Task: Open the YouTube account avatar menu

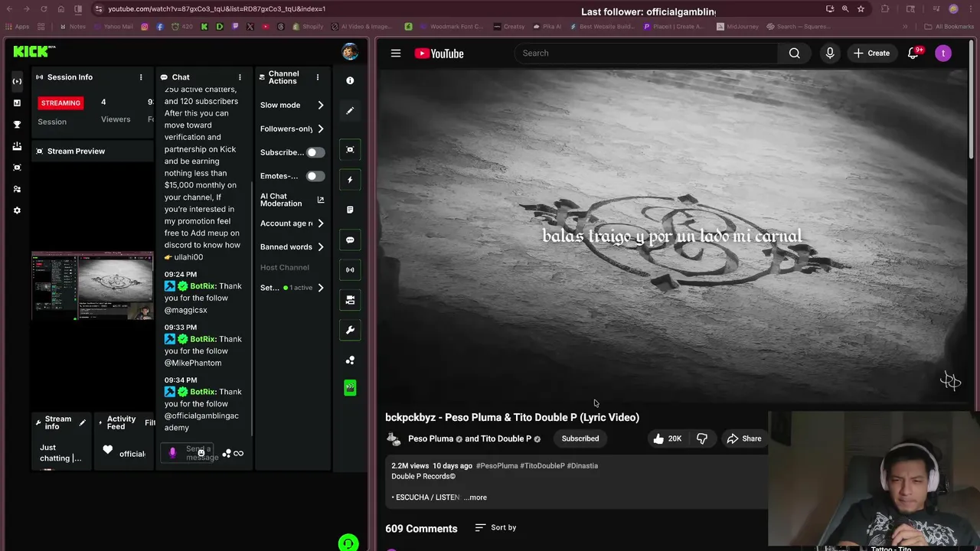Action: (x=943, y=54)
